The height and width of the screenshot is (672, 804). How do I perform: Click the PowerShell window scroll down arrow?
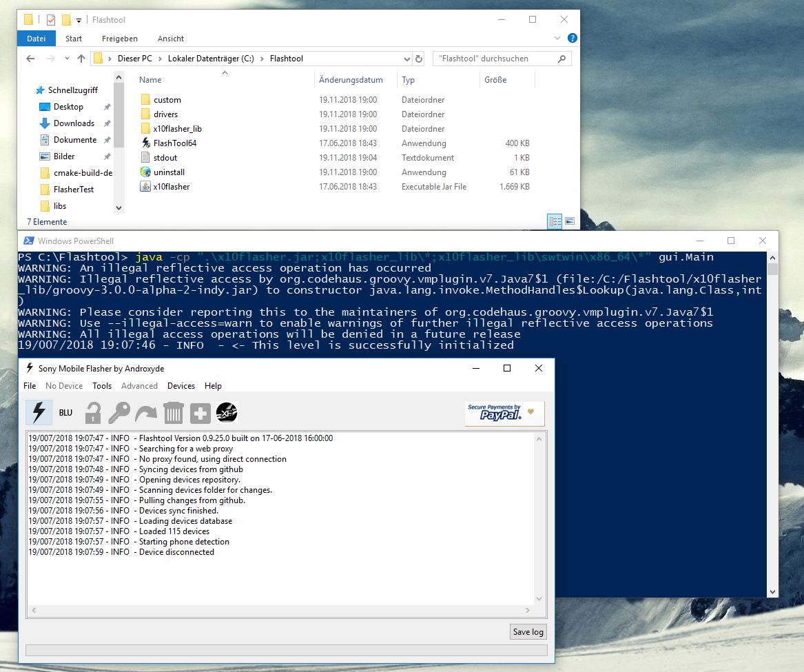[x=773, y=592]
